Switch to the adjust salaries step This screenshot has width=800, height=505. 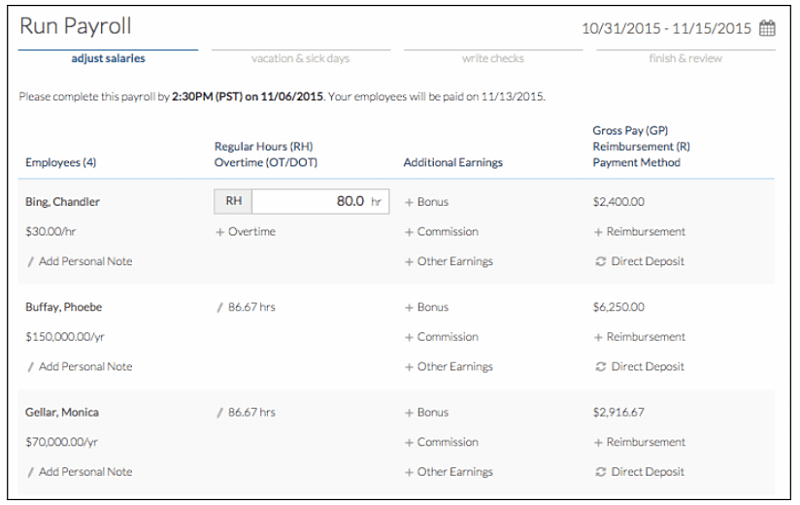click(x=108, y=58)
